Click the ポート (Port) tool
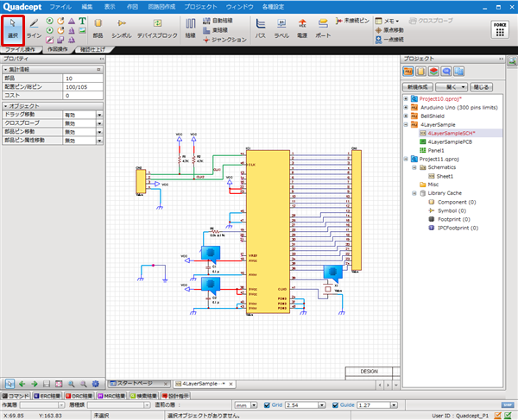 (x=323, y=28)
